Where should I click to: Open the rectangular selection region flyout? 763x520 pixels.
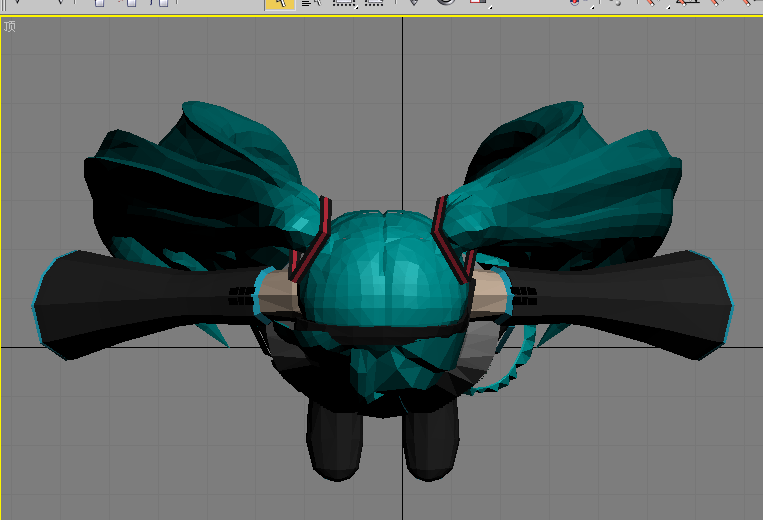pyautogui.click(x=345, y=3)
